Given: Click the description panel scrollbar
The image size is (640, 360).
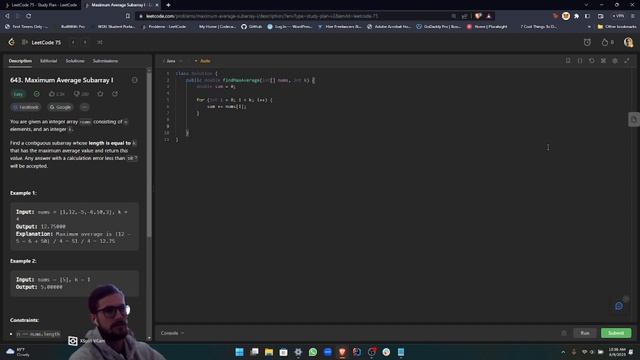Looking at the screenshot, I should [x=149, y=155].
